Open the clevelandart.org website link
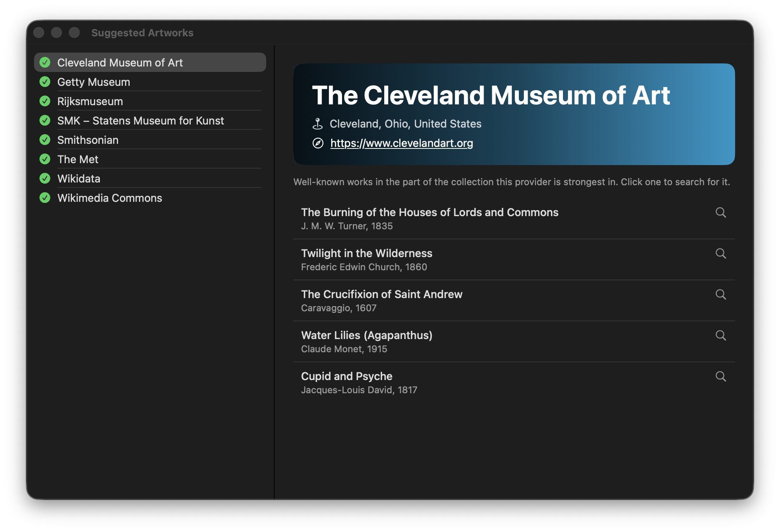This screenshot has width=780, height=532. coord(402,143)
